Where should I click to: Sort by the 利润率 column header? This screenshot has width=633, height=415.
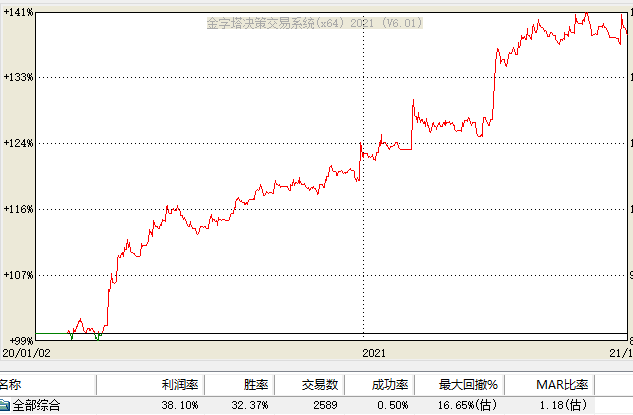(151, 385)
